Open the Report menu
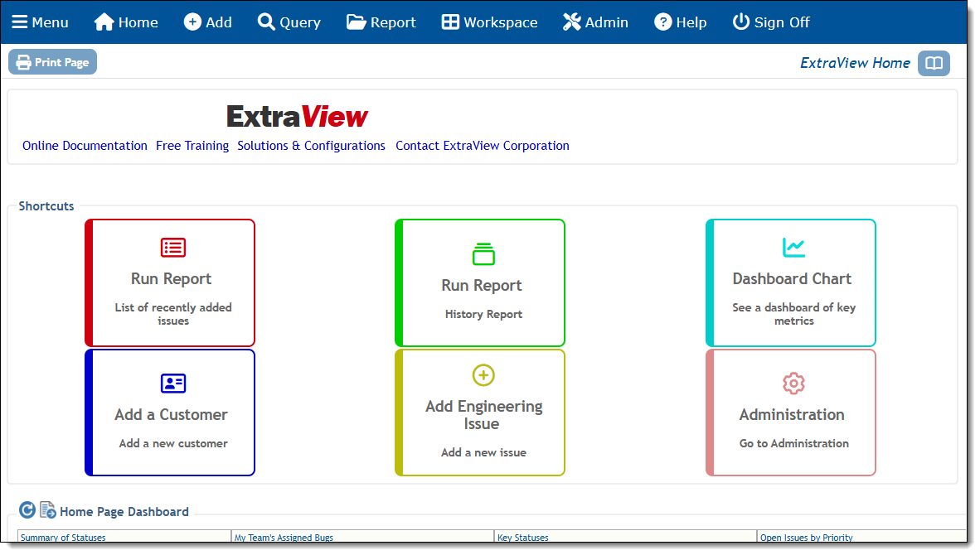980x555 pixels. tap(381, 22)
